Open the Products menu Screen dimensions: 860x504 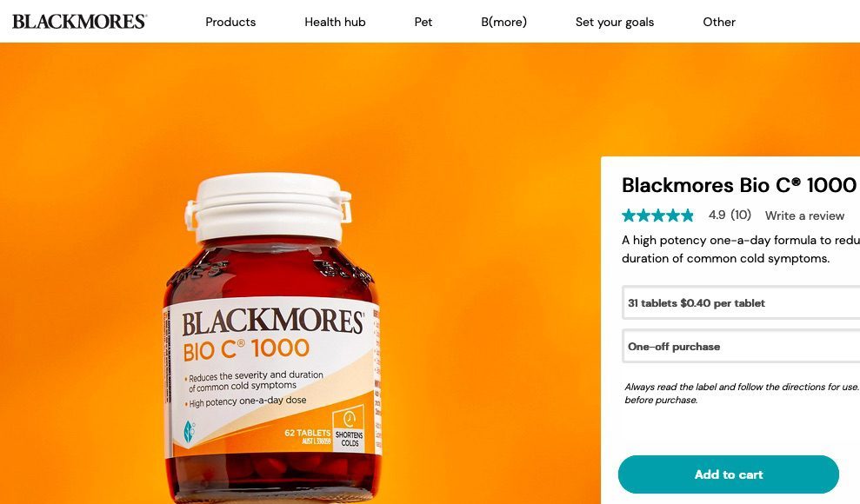tap(230, 22)
